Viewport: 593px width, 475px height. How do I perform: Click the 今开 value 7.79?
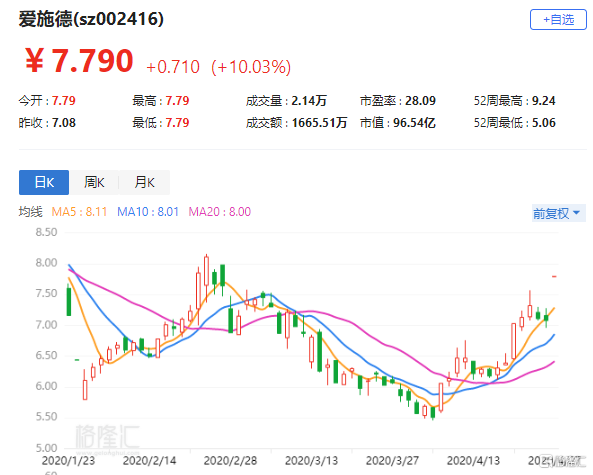64,101
